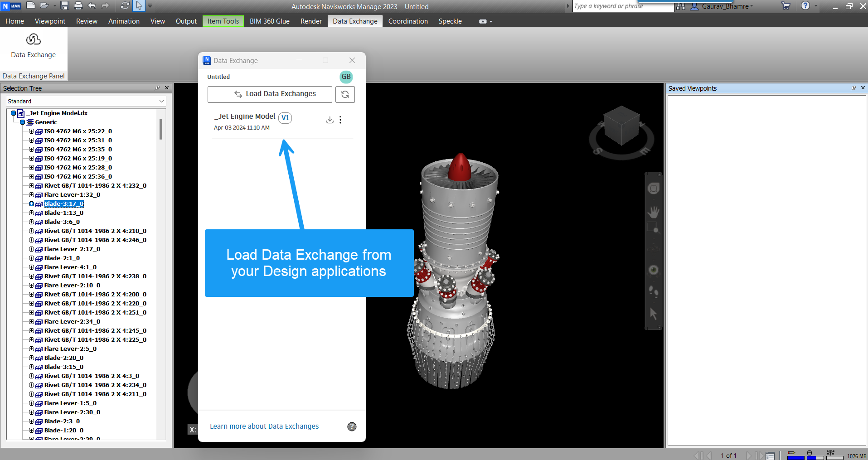Click the Open file folder icon

(x=44, y=5)
